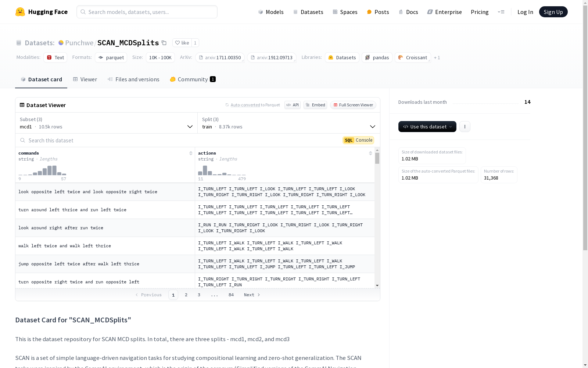Expand the Subset mcd1 dropdown

[x=107, y=123]
